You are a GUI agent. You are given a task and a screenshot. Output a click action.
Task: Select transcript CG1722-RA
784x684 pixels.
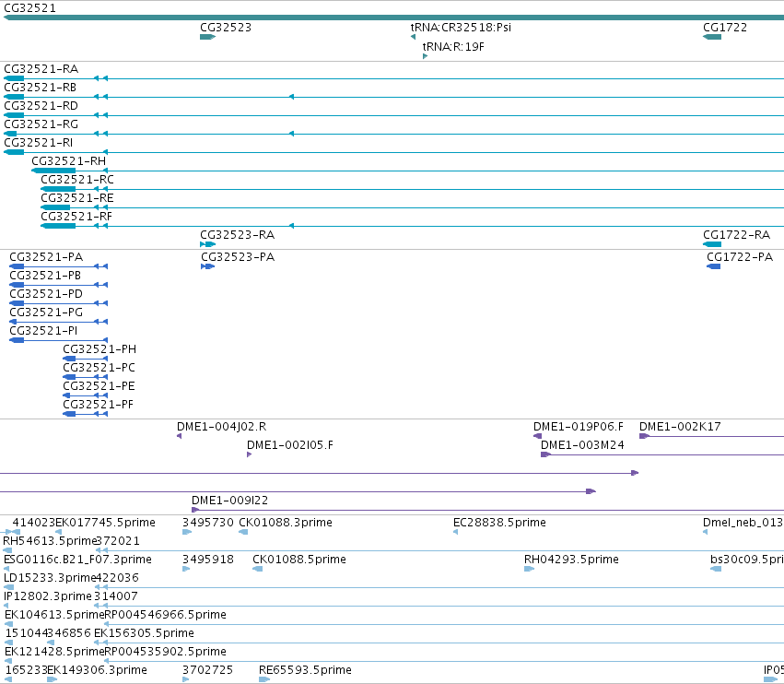[x=736, y=235]
